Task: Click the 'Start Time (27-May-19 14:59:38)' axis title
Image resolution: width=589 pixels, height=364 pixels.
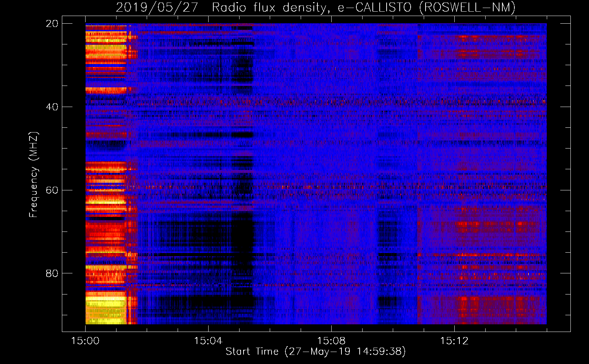Action: click(x=316, y=352)
